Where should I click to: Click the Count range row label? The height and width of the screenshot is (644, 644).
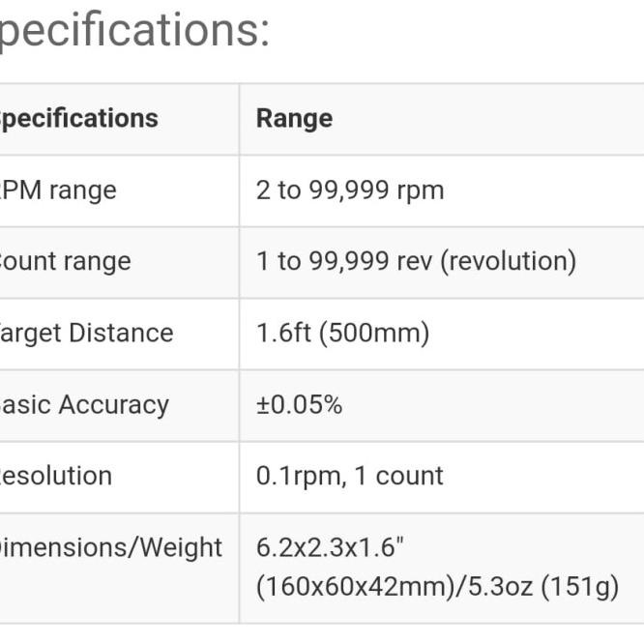point(66,262)
